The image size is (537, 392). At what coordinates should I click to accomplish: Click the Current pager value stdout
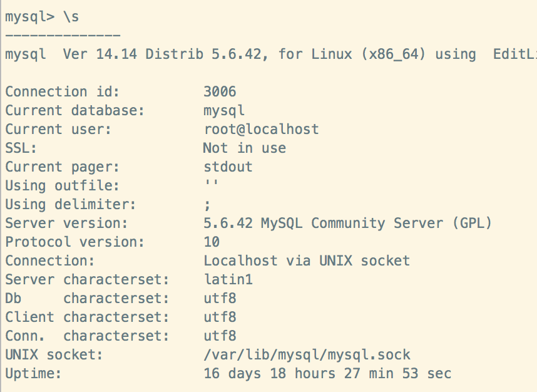pyautogui.click(x=228, y=167)
